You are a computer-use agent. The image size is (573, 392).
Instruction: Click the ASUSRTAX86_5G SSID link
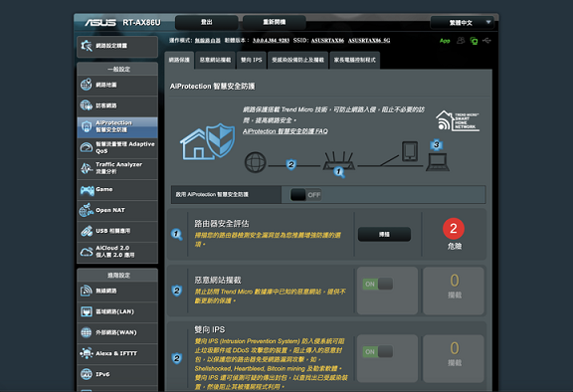(x=369, y=41)
